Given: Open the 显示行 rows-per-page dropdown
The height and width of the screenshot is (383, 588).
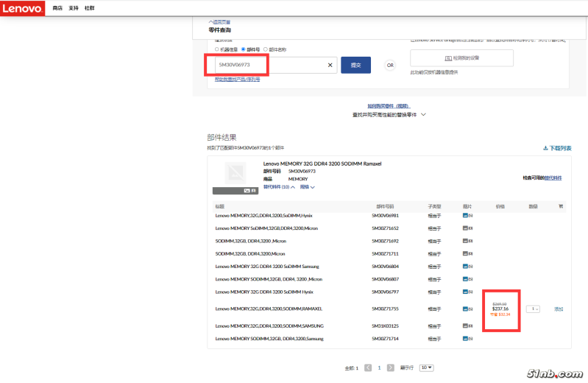Looking at the screenshot, I should tap(426, 368).
